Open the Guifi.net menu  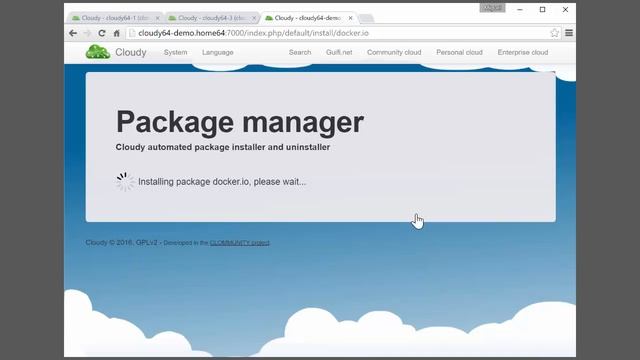pyautogui.click(x=339, y=52)
